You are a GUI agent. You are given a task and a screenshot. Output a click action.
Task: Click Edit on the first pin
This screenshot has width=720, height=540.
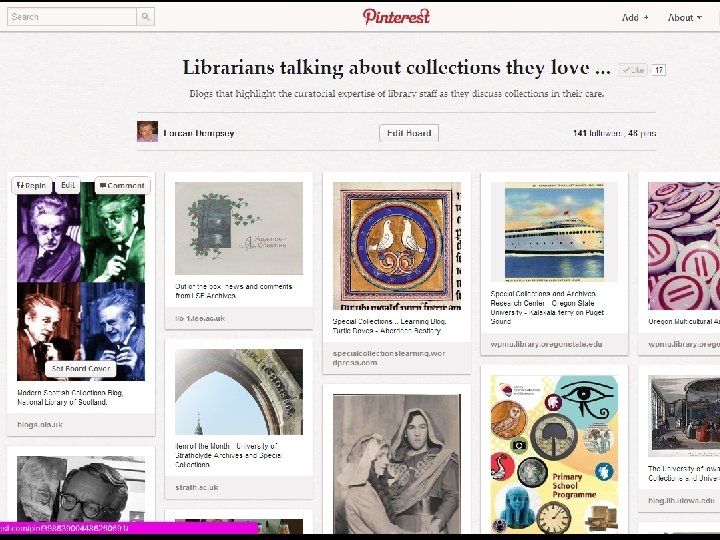[x=68, y=186]
